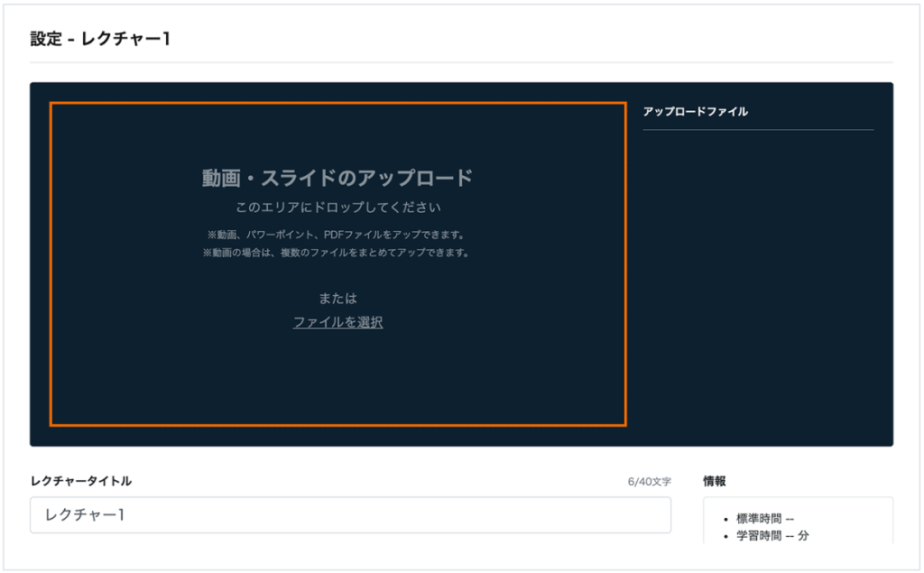Select the 学習時間 entry in info box
Viewport: 924px width, 573px height.
(x=772, y=536)
